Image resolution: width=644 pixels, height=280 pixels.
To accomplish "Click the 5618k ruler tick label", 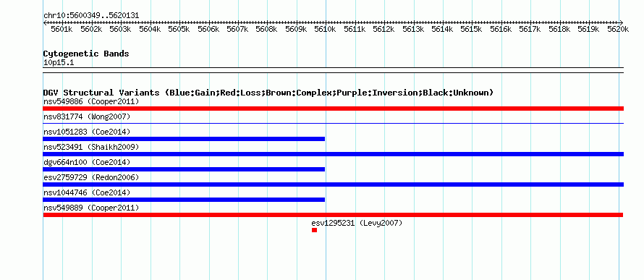I will click(559, 30).
